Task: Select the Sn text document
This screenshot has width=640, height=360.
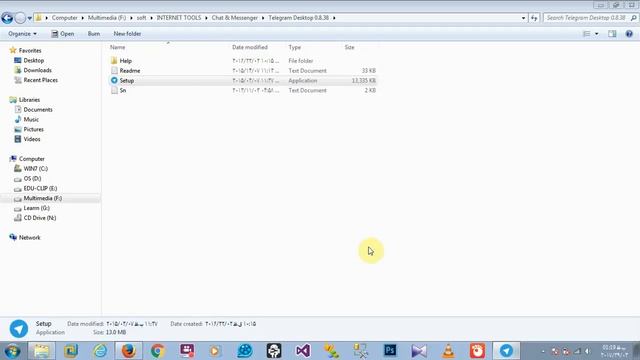Action: pos(122,90)
